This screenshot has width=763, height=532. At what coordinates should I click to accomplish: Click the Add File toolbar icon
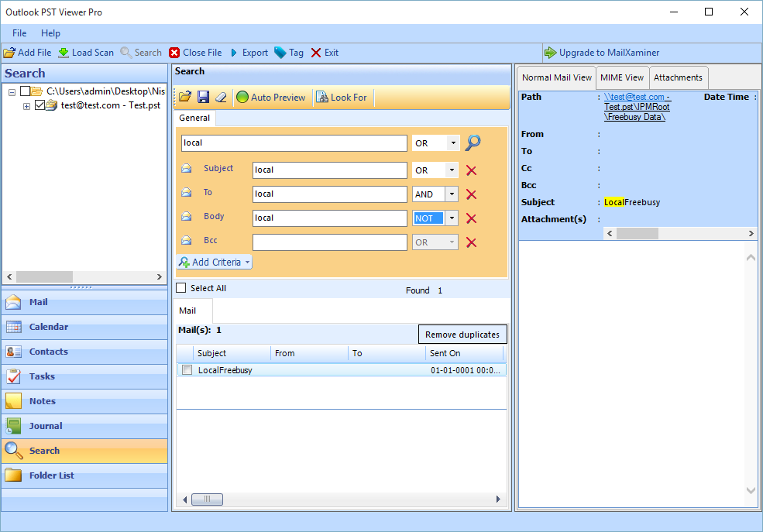9,53
